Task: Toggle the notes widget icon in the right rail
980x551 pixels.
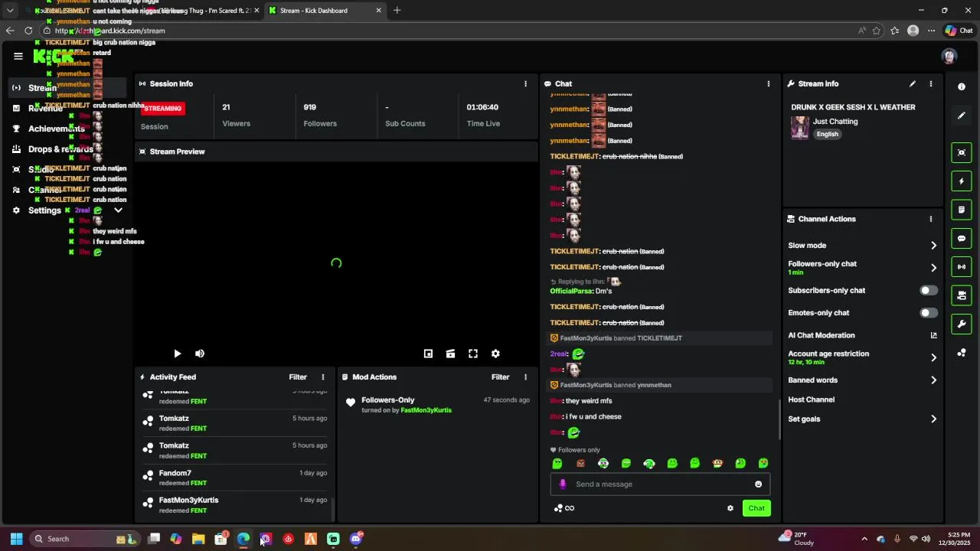Action: pos(962,210)
